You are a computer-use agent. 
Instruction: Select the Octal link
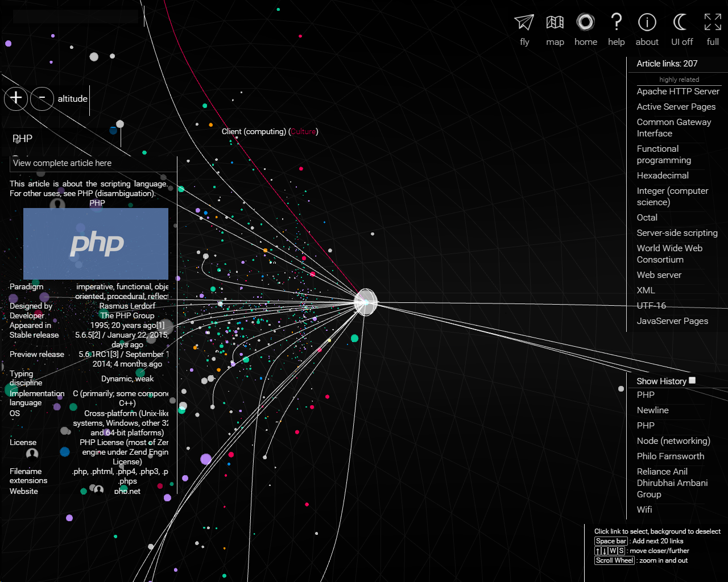coord(647,218)
